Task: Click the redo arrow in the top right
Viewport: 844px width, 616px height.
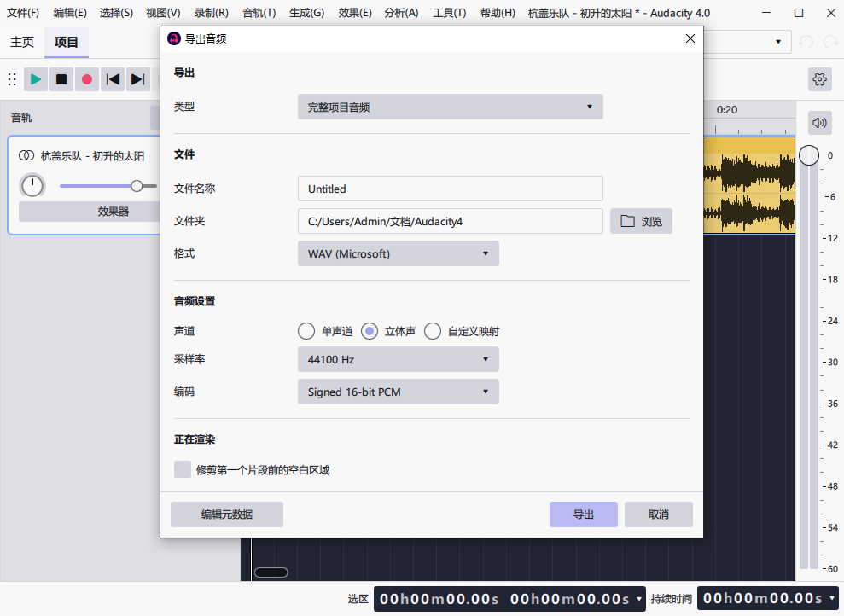Action: (830, 42)
